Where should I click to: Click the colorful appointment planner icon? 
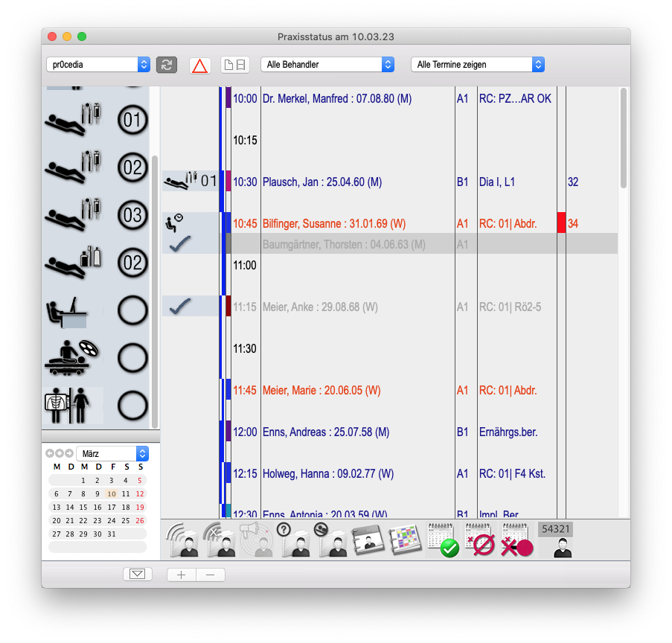(x=405, y=540)
